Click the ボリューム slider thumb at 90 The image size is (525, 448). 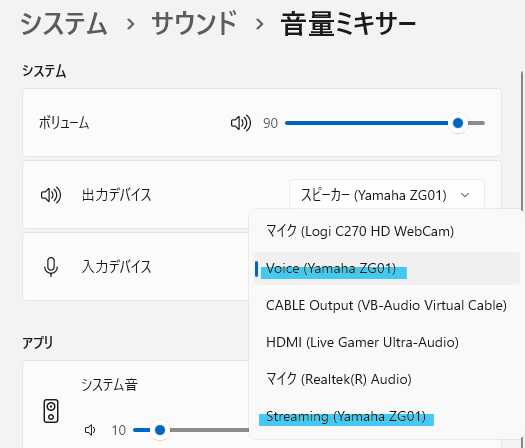[458, 123]
